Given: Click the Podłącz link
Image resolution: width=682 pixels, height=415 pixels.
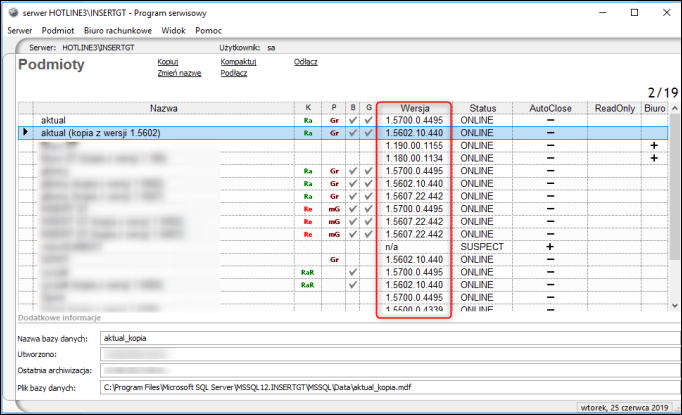Looking at the screenshot, I should point(234,73).
